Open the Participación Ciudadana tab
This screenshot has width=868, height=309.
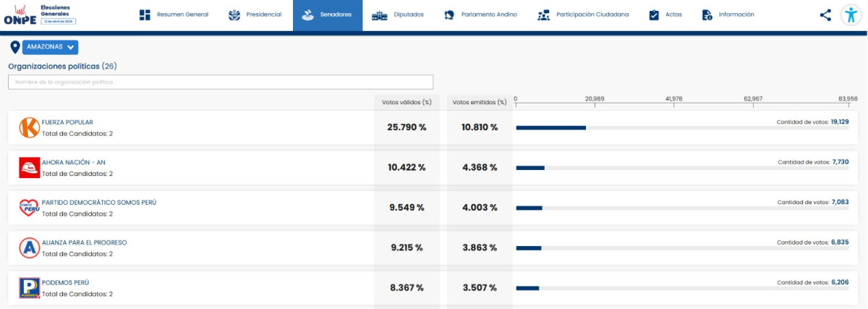coord(584,14)
